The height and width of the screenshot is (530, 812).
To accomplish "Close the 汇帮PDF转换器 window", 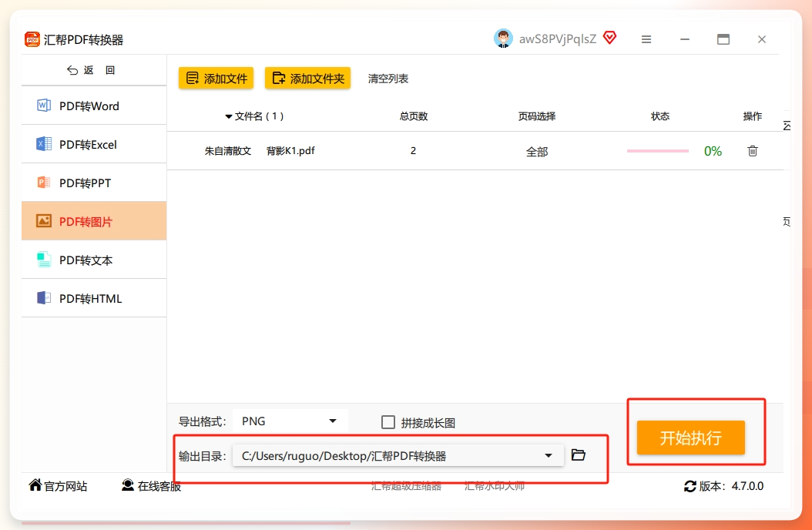I will pos(762,39).
